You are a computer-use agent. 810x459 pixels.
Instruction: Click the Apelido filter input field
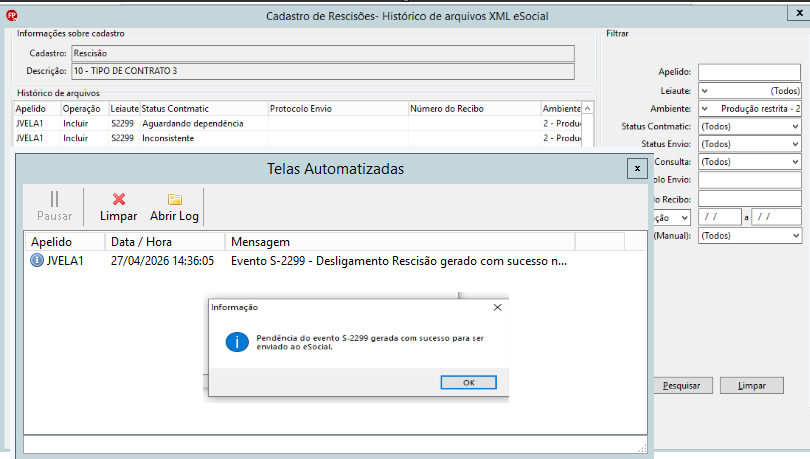750,72
